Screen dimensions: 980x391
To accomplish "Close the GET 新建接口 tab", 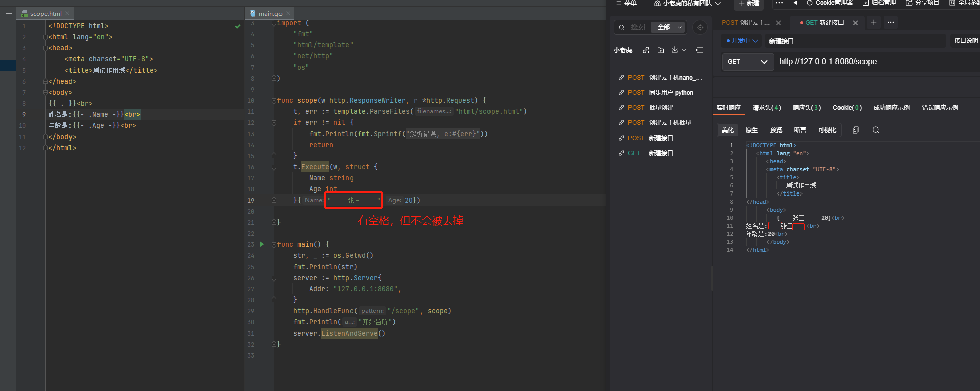I will pos(855,23).
